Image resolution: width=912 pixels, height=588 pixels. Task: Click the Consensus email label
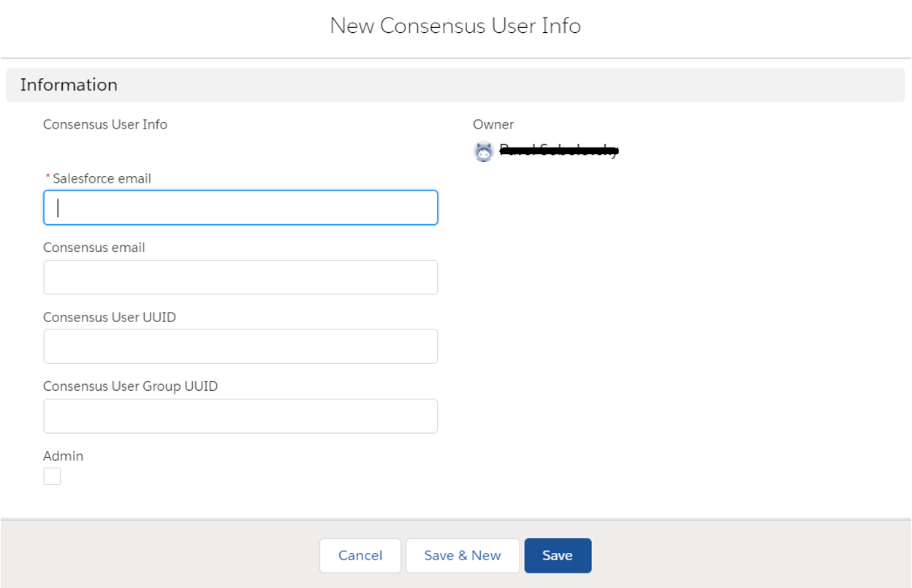coord(94,248)
